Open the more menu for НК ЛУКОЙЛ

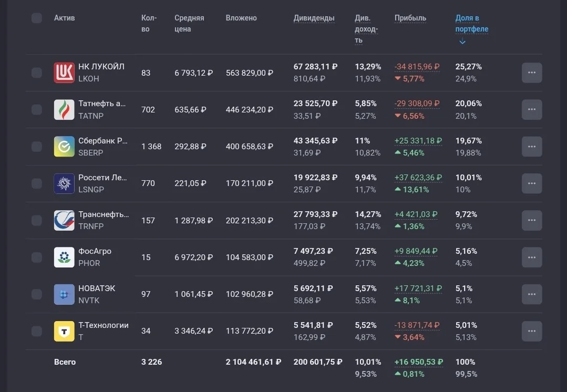click(x=532, y=73)
